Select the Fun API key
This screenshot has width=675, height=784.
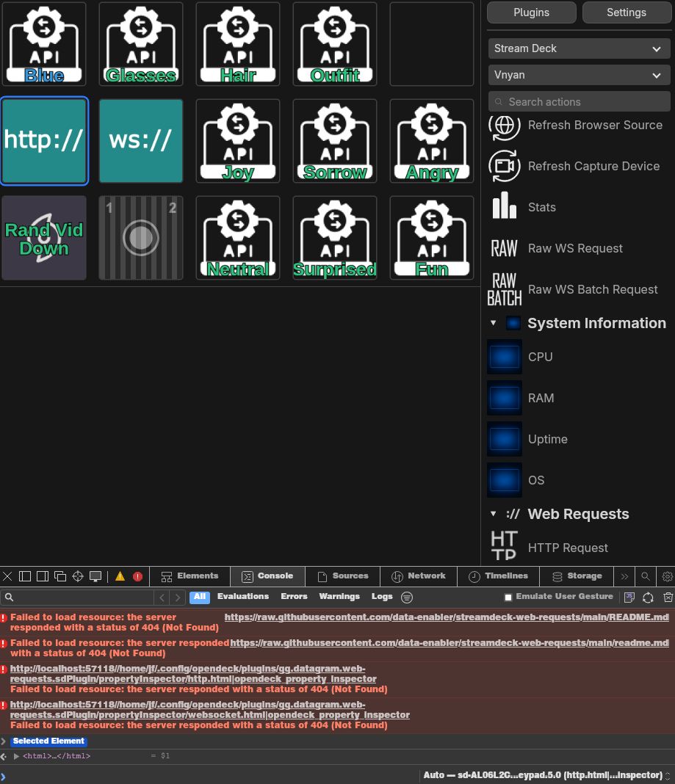coord(432,238)
